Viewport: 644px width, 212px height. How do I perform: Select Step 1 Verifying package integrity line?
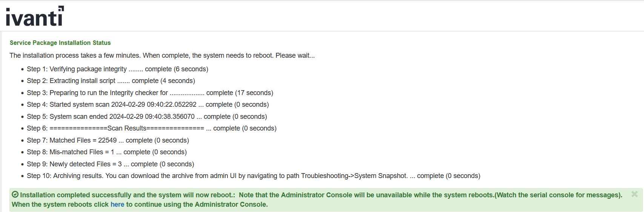tap(117, 69)
